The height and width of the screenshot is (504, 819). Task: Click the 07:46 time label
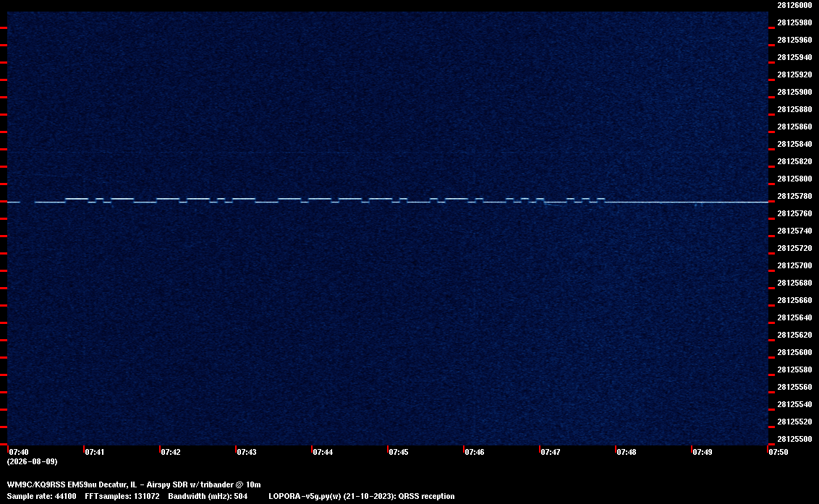[x=475, y=452]
